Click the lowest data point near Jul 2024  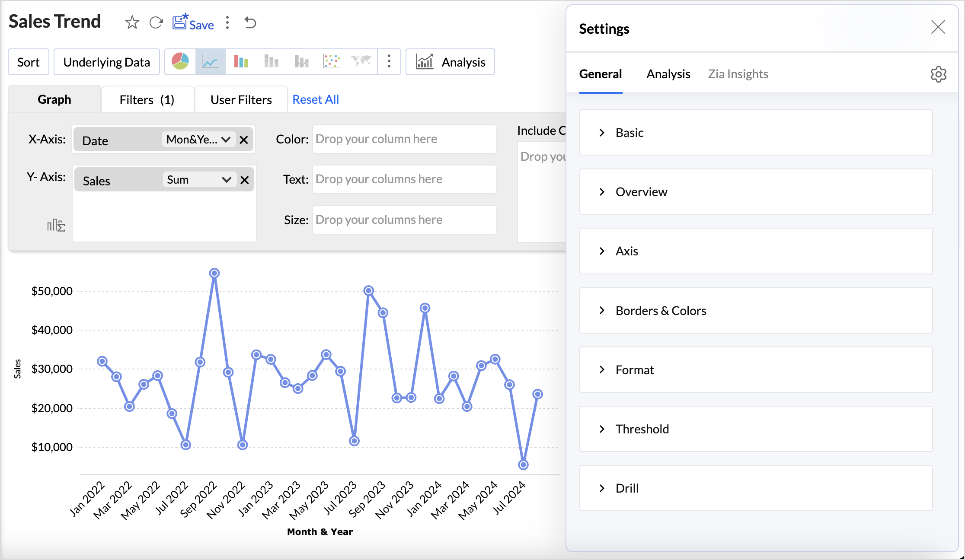click(523, 465)
